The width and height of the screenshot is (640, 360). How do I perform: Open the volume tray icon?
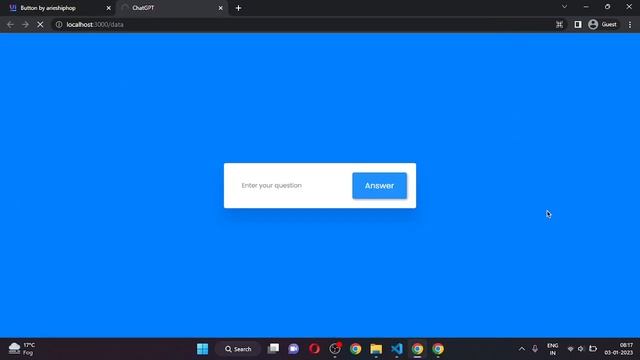tap(581, 349)
